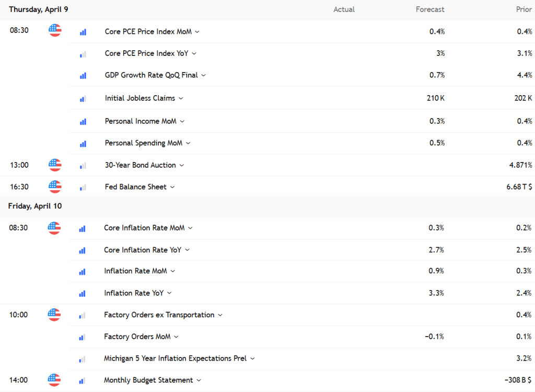
Task: Click the US flag at Friday 14:00
Action: click(x=54, y=380)
